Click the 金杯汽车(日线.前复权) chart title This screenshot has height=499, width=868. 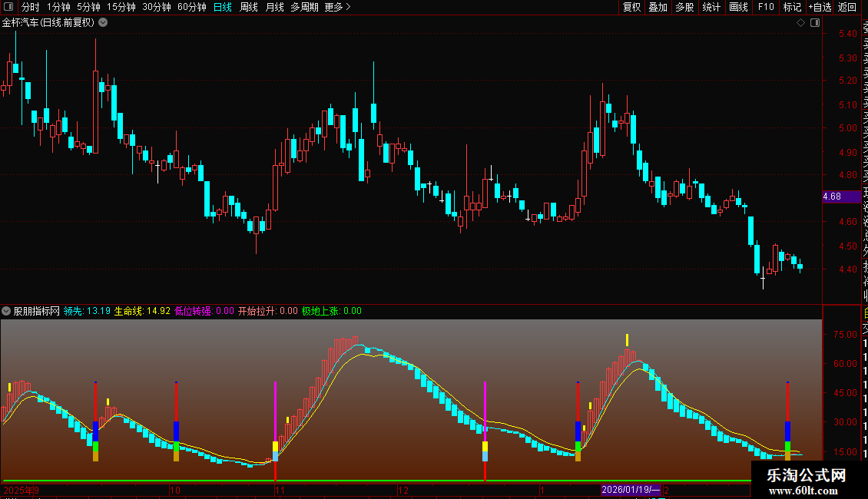coord(48,23)
